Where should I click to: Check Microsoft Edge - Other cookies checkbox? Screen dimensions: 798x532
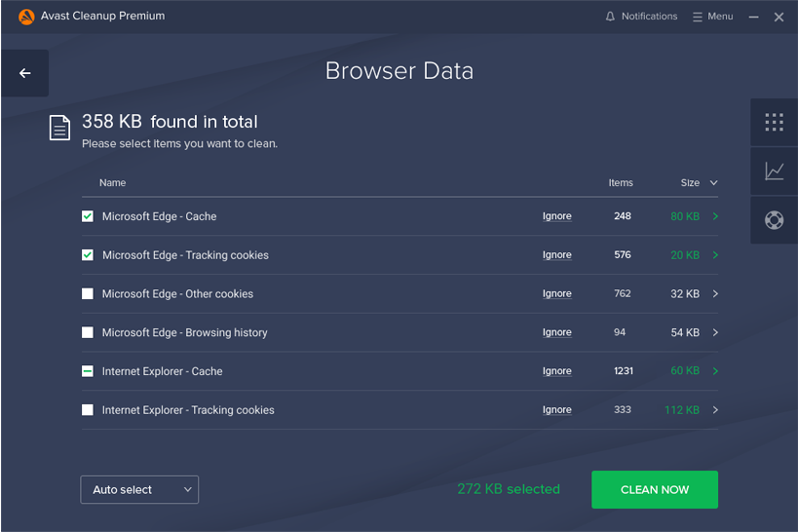click(88, 293)
